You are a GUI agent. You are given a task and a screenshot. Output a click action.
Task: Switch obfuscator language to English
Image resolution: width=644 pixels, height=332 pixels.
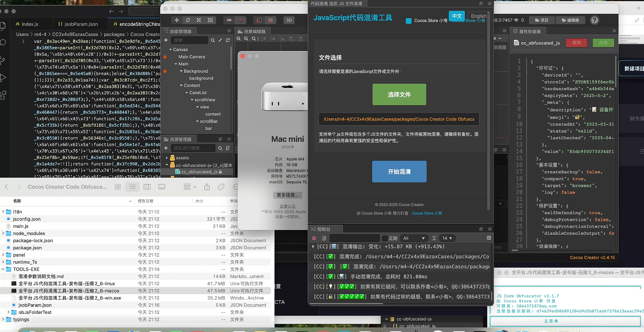point(479,16)
